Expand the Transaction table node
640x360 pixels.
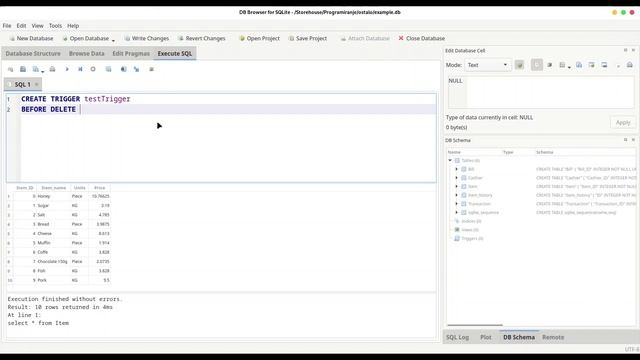click(457, 204)
